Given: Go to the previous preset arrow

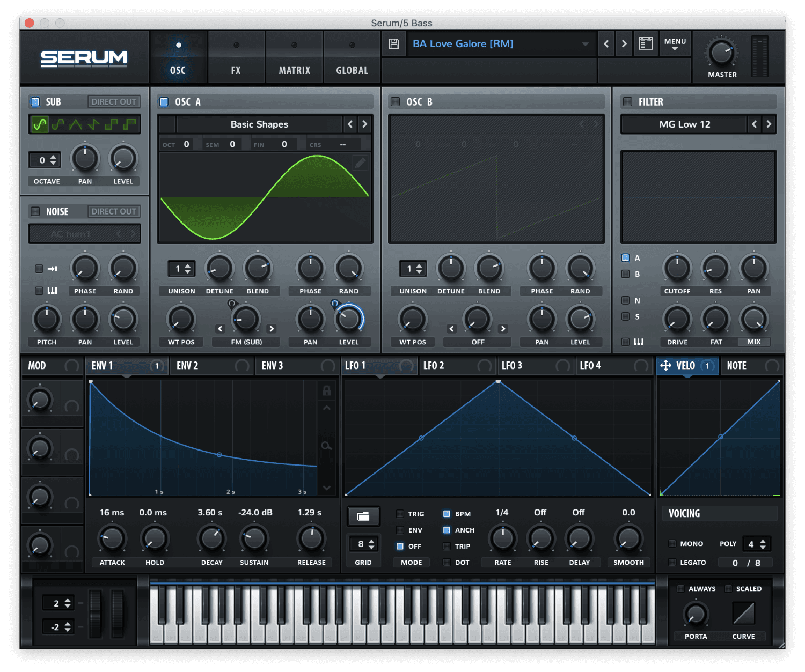Looking at the screenshot, I should coord(606,44).
